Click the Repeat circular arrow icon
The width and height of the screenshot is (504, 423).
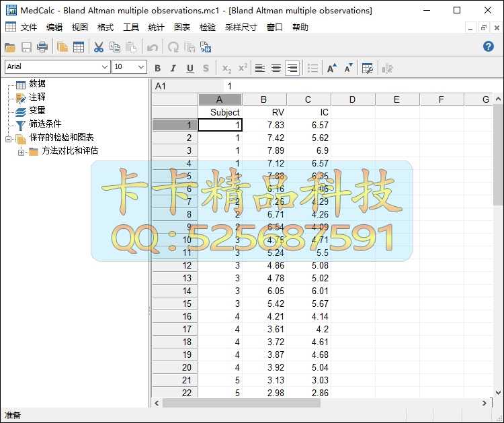(173, 48)
